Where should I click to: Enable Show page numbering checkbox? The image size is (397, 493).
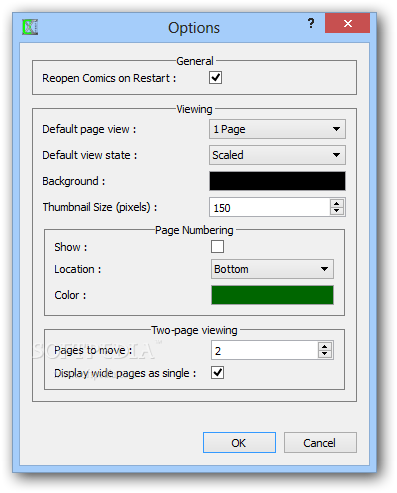click(x=217, y=247)
